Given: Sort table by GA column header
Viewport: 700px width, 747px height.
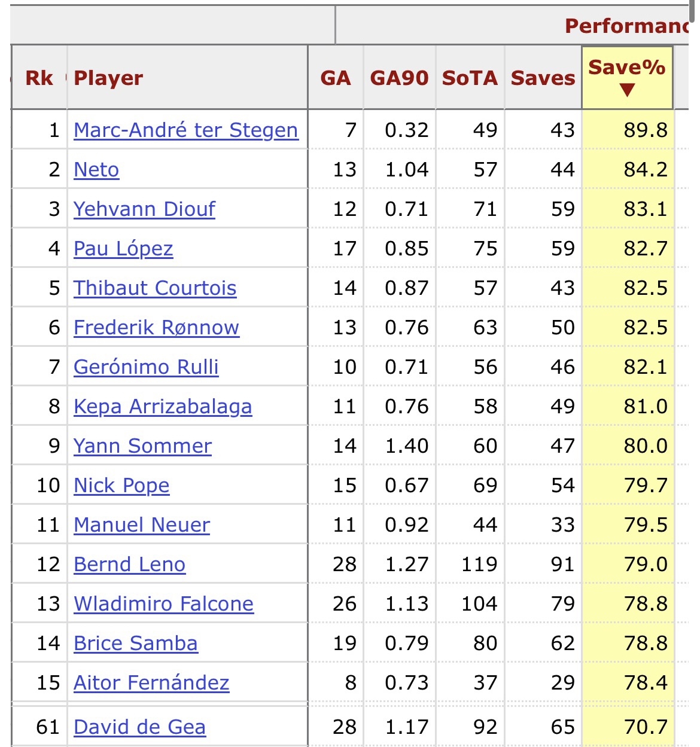Looking at the screenshot, I should click(336, 78).
